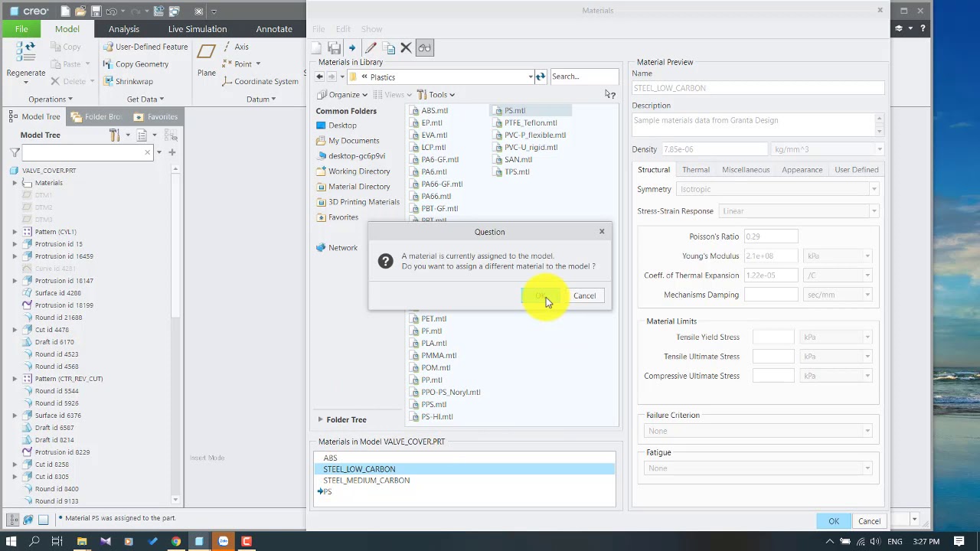Screen dimensions: 980x551
Task: Open the Point tool dropdown arrow
Action: [x=258, y=64]
